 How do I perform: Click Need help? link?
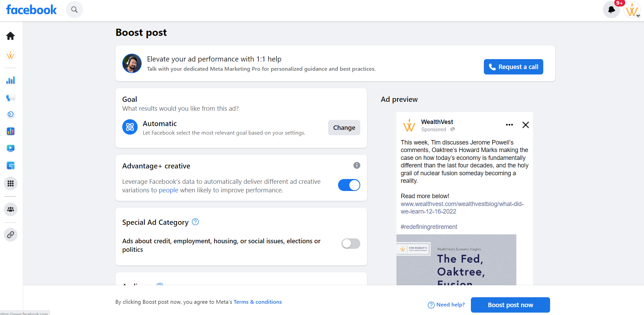[446, 305]
